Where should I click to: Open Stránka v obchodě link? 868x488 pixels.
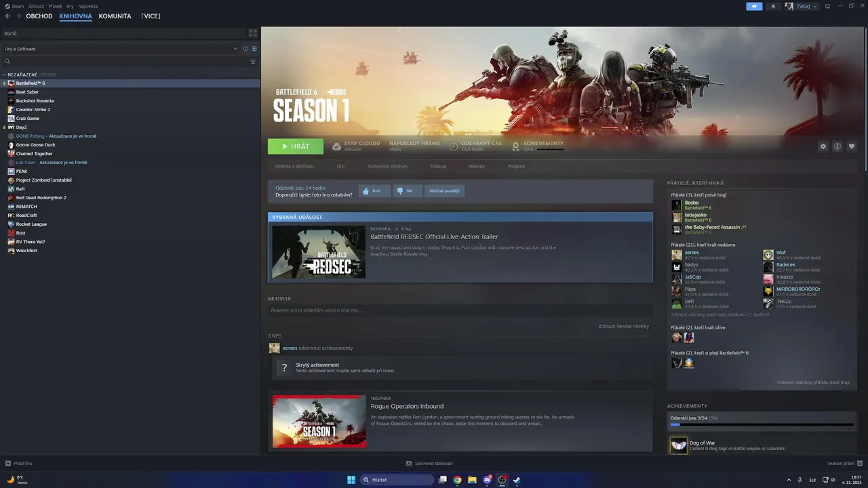[294, 166]
